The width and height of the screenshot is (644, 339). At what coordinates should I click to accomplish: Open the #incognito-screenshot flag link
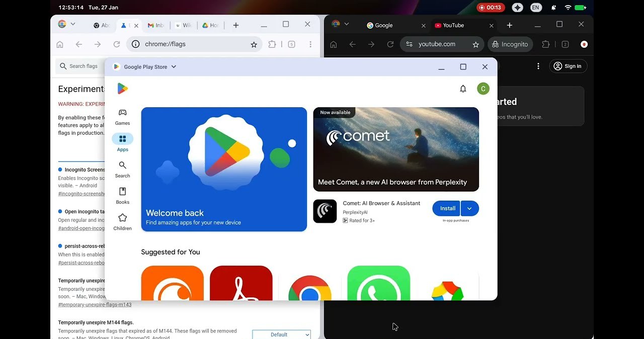coord(82,194)
